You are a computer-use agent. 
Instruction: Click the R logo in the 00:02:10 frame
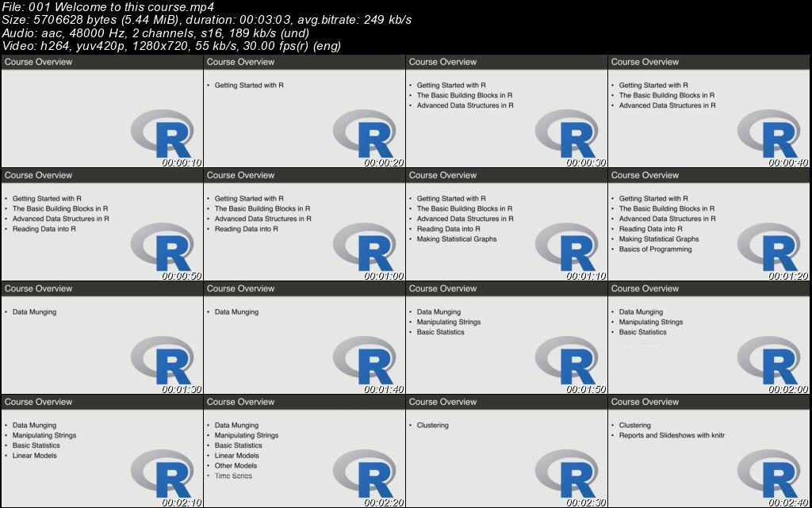click(x=162, y=474)
